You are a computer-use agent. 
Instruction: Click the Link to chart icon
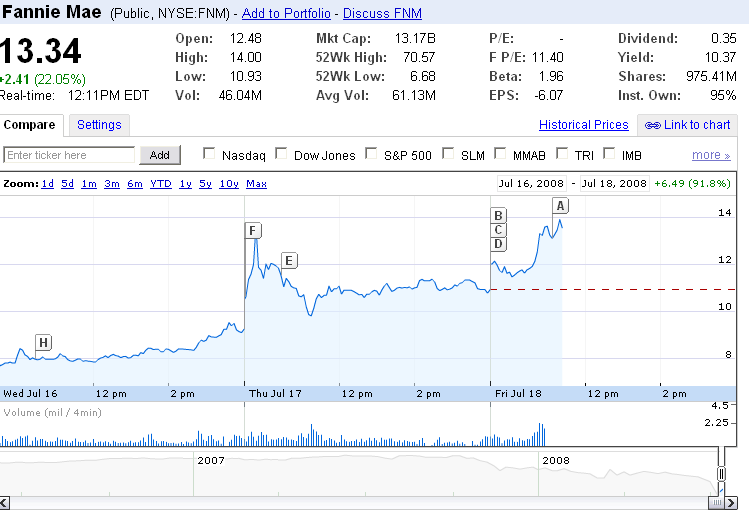[652, 125]
